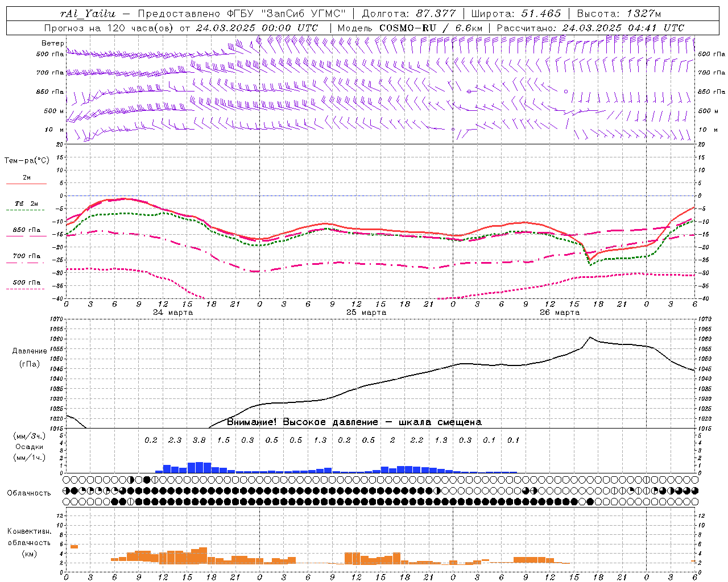The height and width of the screenshot is (582, 728).
Task: Click the 2.2 precipitation total value
Action: (x=416, y=440)
